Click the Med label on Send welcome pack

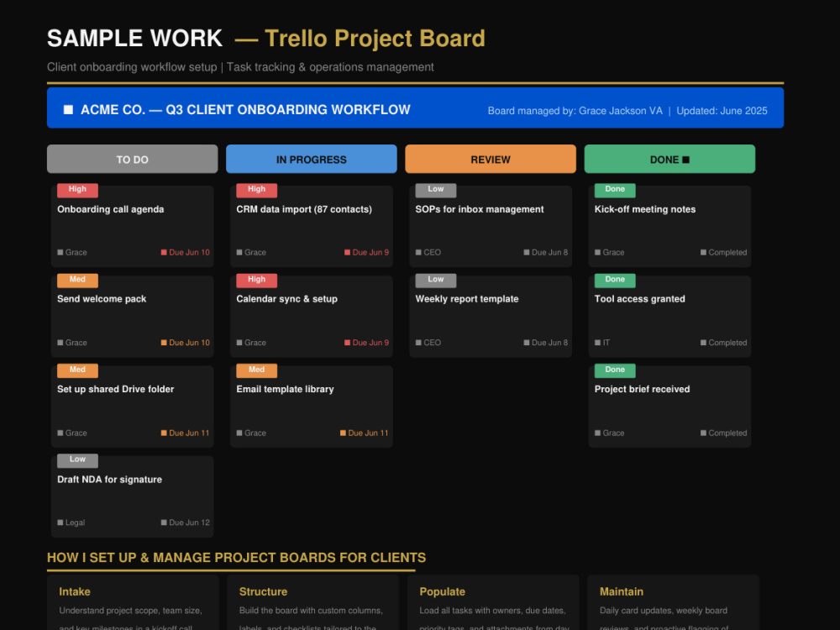click(77, 280)
